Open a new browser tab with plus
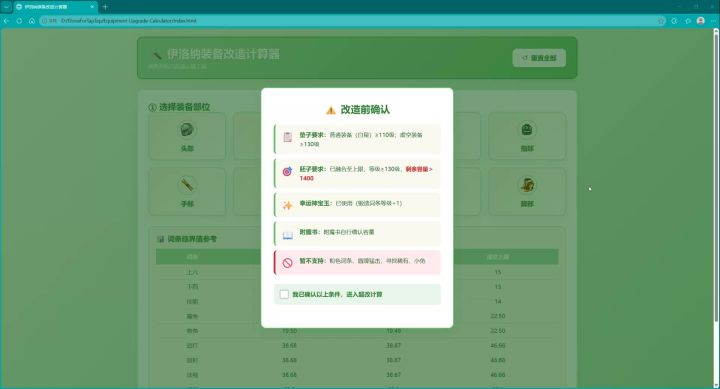720x389 pixels. coord(105,7)
